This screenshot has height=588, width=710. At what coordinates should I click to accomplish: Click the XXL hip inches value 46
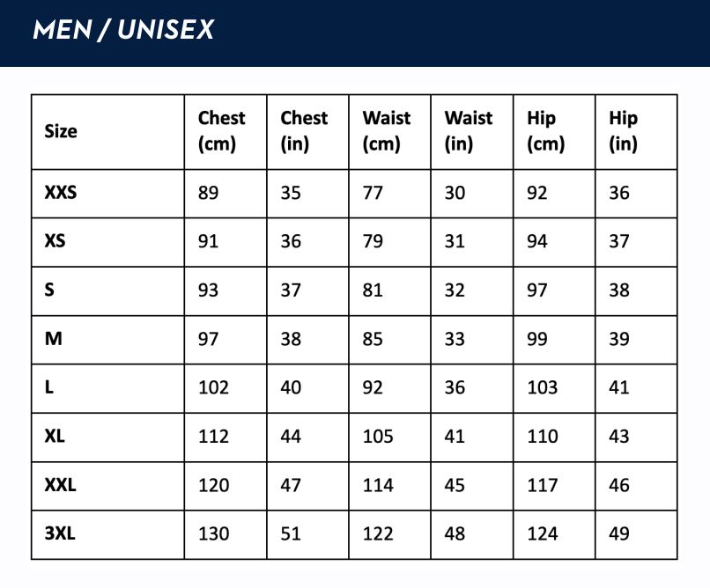(619, 485)
